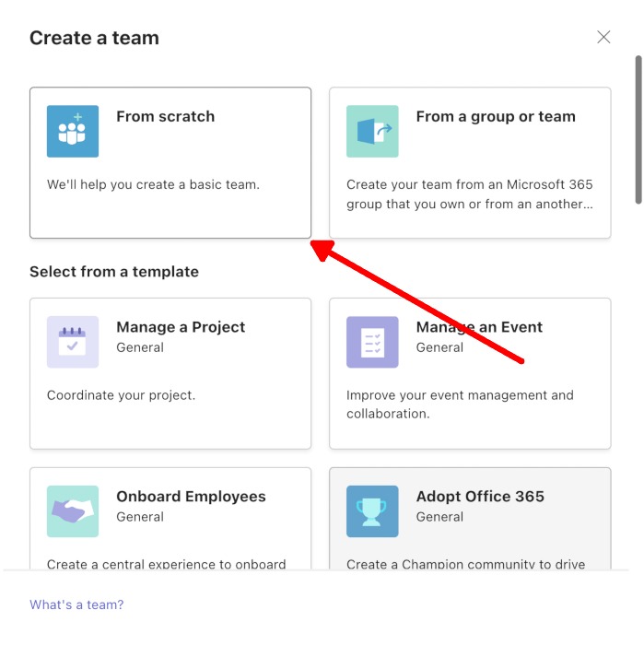Image resolution: width=644 pixels, height=645 pixels.
Task: Select the From scratch heading
Action: (x=165, y=116)
